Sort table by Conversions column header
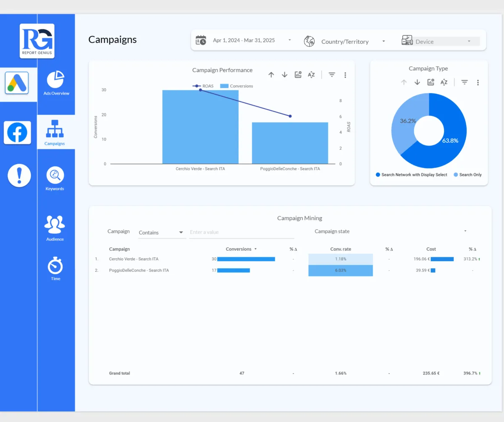Screen dimensions: 504x422 tap(239, 249)
